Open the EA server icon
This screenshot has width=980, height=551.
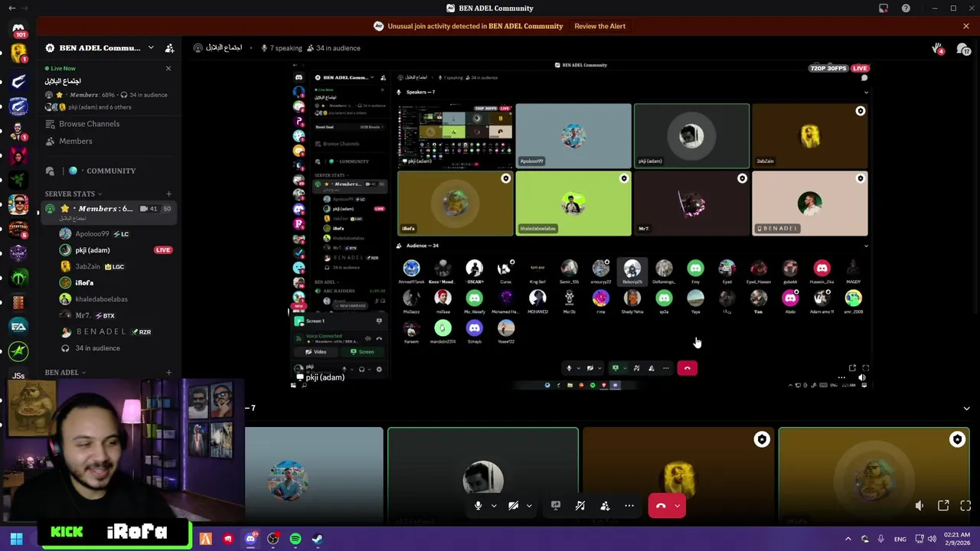coord(18,327)
